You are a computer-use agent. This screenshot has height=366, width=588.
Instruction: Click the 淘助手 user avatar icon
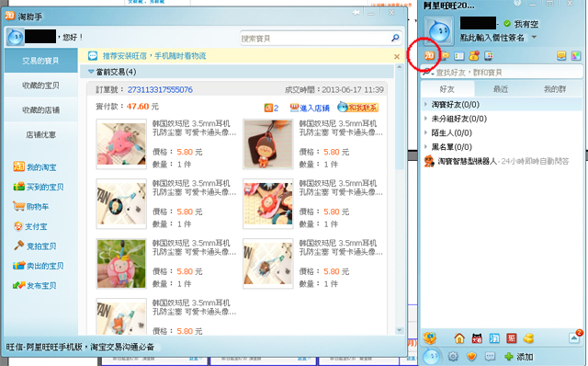click(x=15, y=37)
